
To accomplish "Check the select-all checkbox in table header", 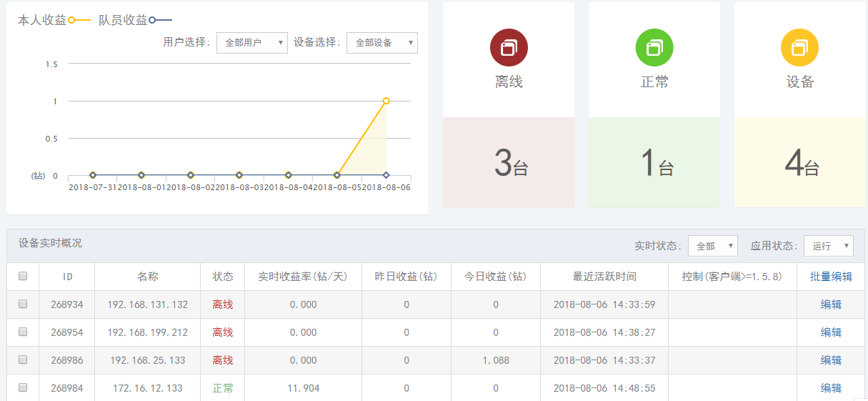I will pyautogui.click(x=23, y=276).
